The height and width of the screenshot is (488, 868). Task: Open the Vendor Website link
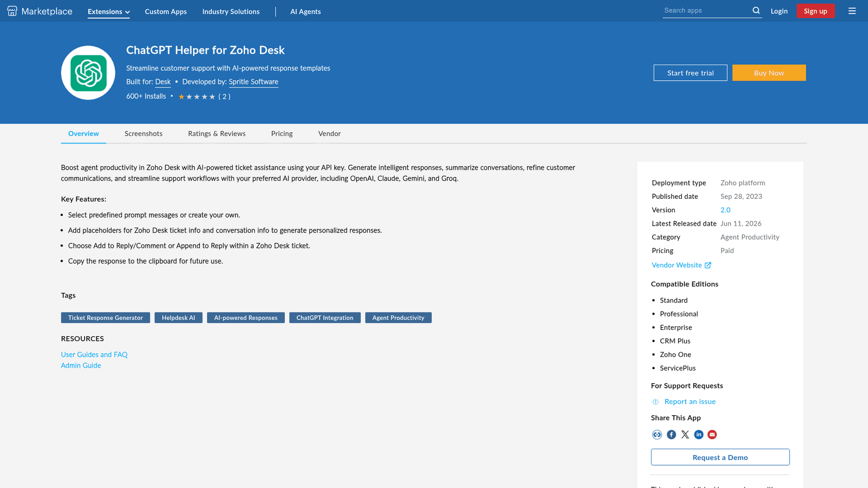pyautogui.click(x=677, y=265)
